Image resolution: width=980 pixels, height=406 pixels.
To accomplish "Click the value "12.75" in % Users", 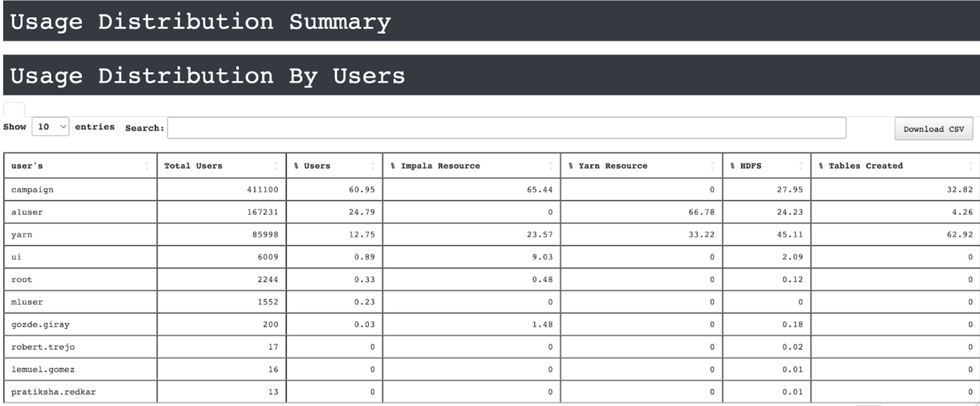I will pyautogui.click(x=362, y=234).
